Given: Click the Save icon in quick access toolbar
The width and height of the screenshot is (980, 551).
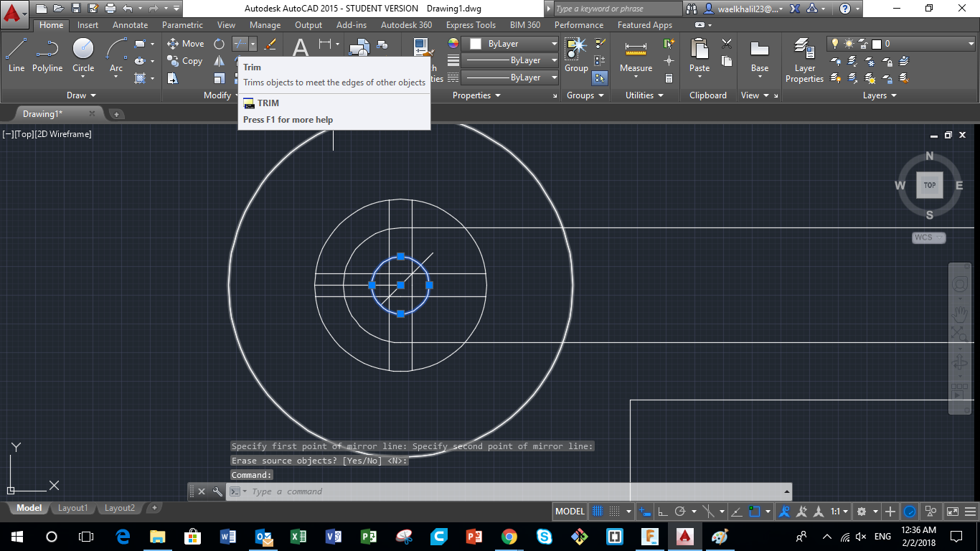Looking at the screenshot, I should (x=75, y=9).
